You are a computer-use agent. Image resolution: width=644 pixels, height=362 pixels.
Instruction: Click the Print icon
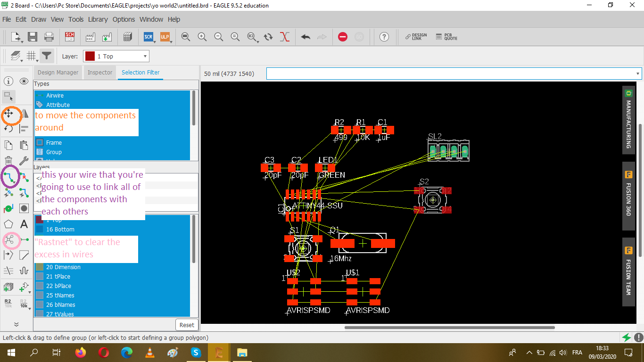[x=49, y=37]
